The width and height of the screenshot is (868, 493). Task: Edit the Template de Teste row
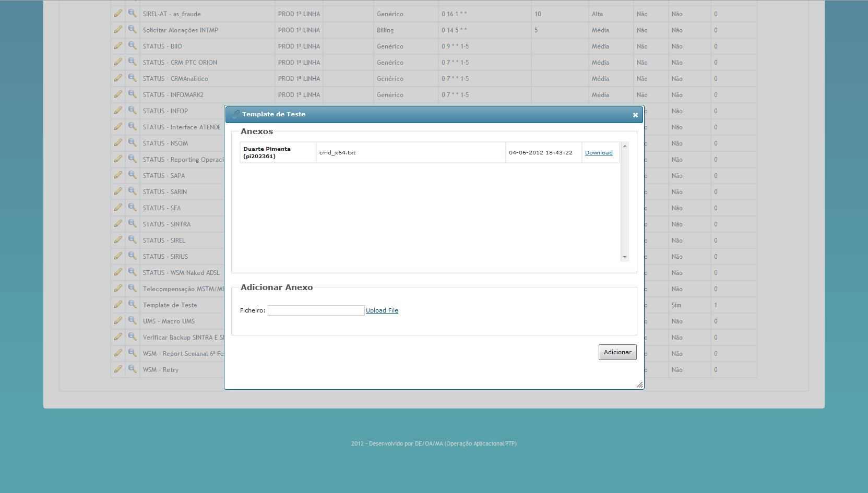pyautogui.click(x=118, y=305)
